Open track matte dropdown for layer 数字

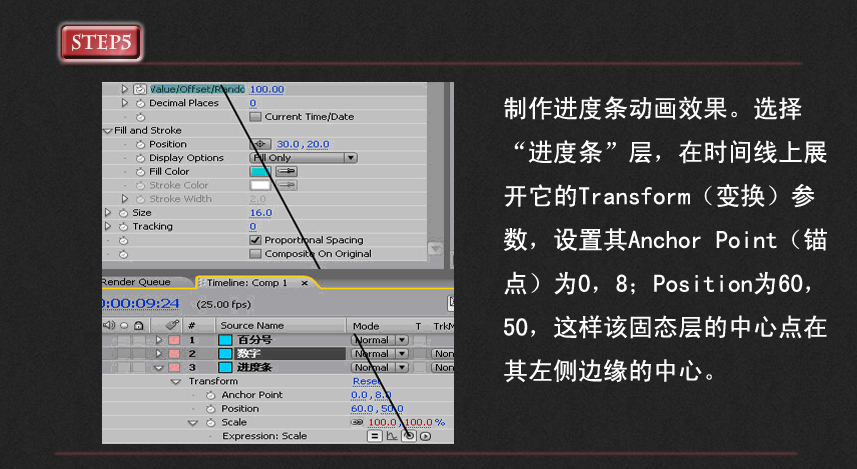click(x=443, y=354)
